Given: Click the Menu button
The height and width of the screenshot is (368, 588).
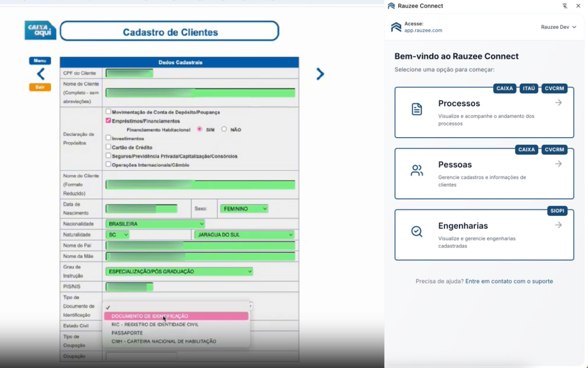Looking at the screenshot, I should 40,61.
